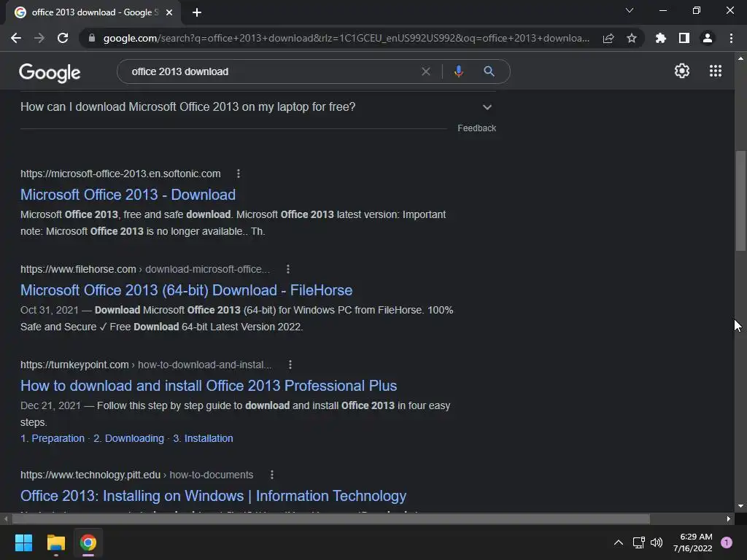The height and width of the screenshot is (560, 747).
Task: Open options for softonic result
Action: pos(239,174)
